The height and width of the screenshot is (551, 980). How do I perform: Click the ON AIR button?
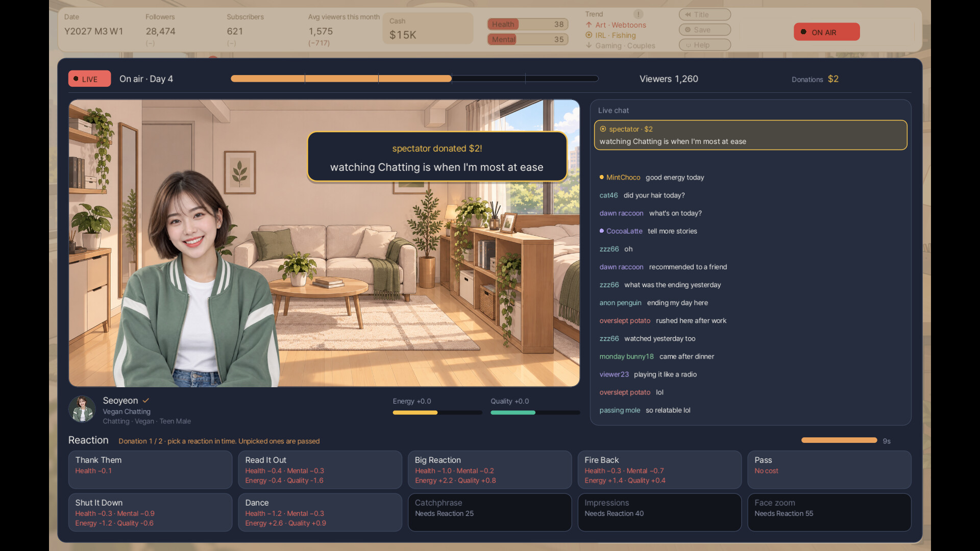[x=826, y=32]
